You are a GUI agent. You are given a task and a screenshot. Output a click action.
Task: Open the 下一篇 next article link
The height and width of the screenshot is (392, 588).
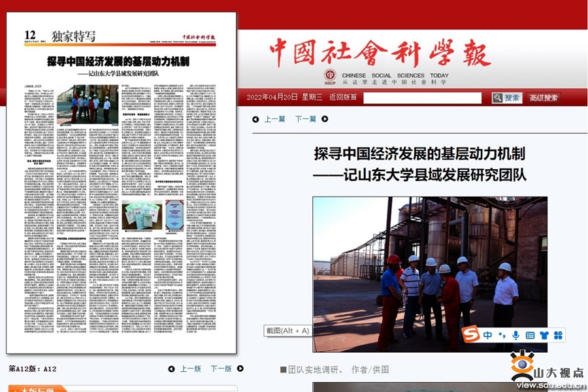tap(306, 120)
